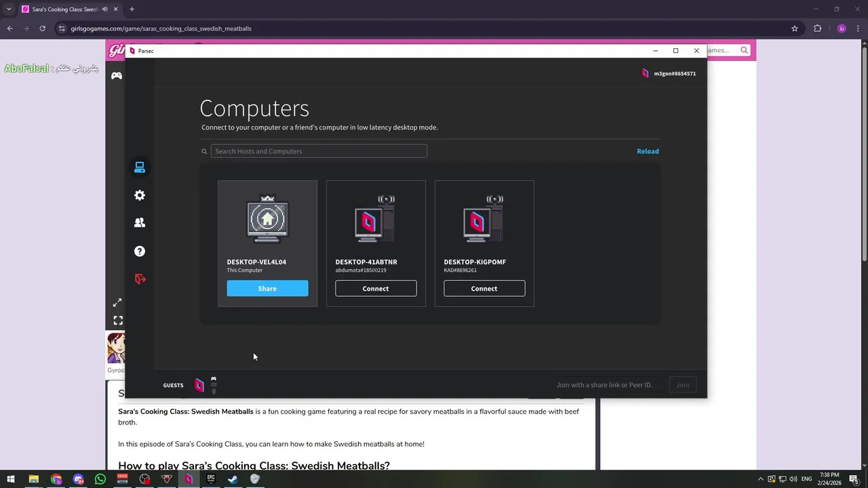Reload the Chrome page
This screenshot has height=488, width=868.
42,28
